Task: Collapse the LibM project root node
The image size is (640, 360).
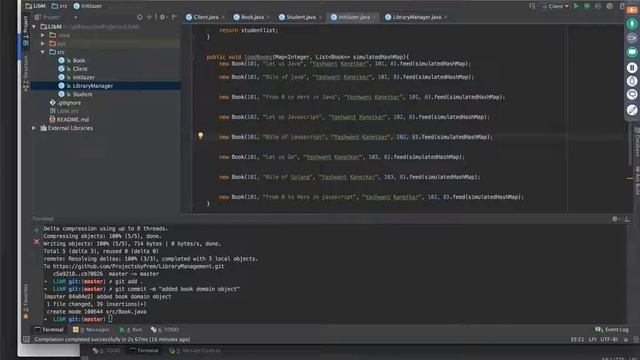Action: pos(34,27)
